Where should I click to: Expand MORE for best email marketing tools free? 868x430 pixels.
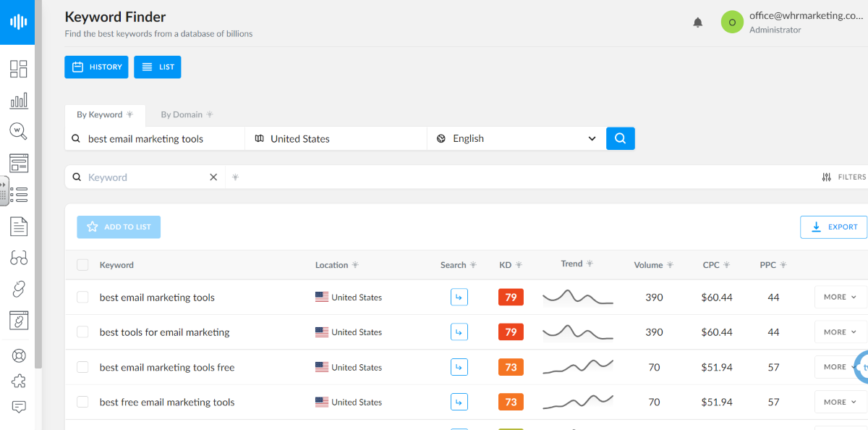click(x=835, y=367)
